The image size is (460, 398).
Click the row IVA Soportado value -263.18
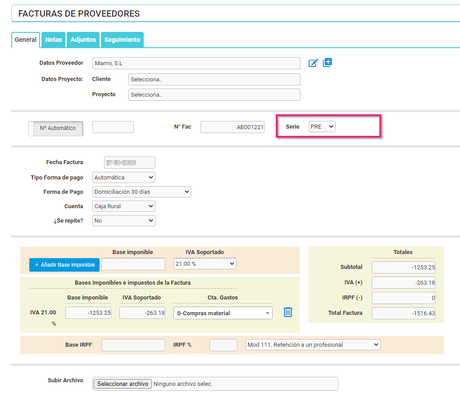click(x=142, y=313)
